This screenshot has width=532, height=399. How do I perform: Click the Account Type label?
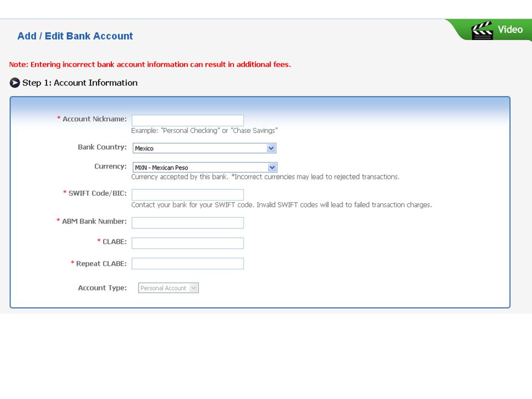pos(102,288)
